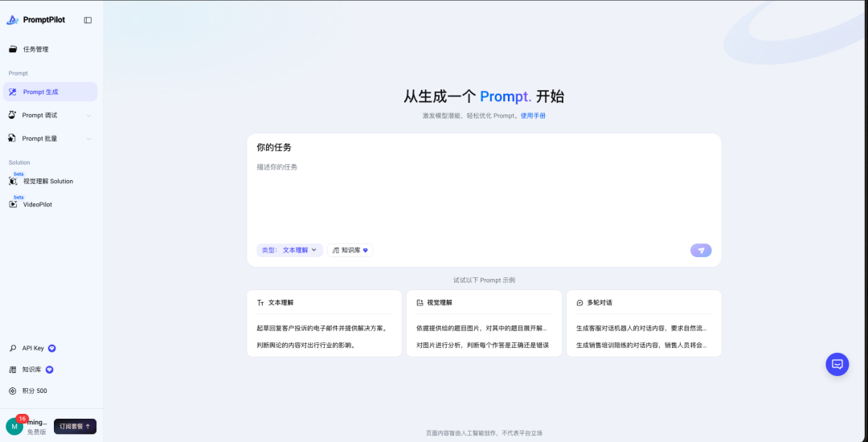Click the premium badge beside API Key
Screen dimensions: 868x442
pyautogui.click(x=52, y=349)
